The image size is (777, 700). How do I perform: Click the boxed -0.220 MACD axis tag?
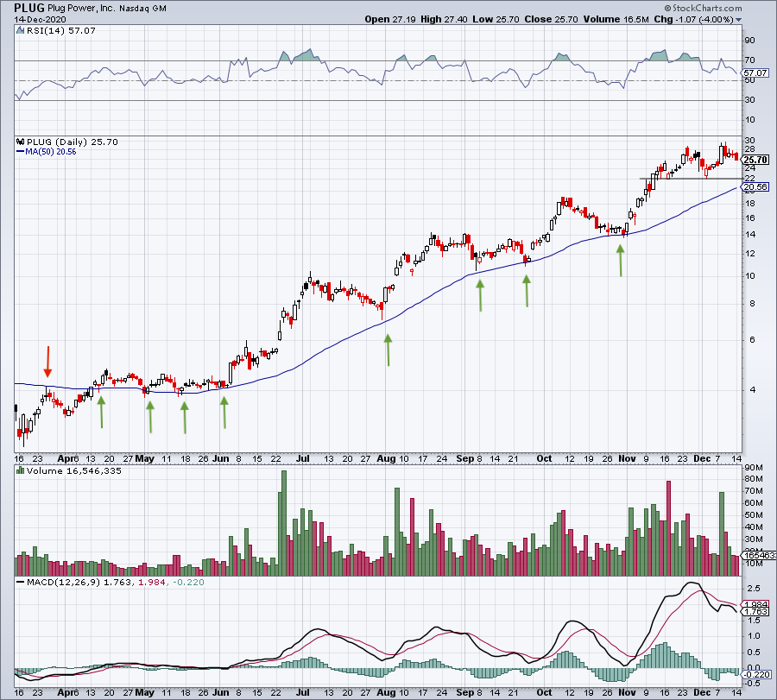[x=757, y=674]
